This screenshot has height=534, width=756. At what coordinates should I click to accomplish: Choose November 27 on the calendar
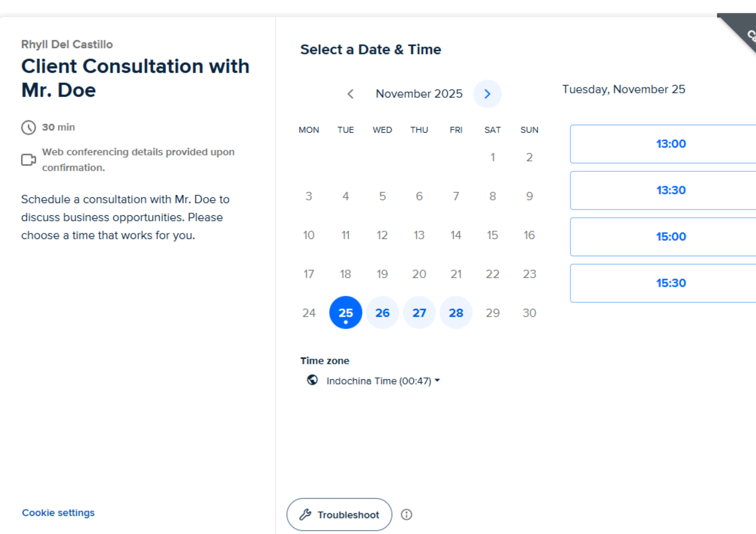[x=419, y=313]
